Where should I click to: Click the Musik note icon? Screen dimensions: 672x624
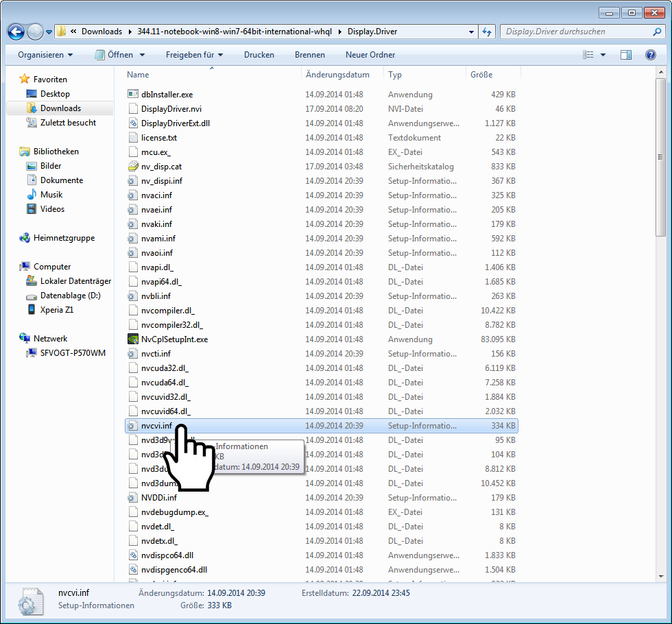pos(32,195)
